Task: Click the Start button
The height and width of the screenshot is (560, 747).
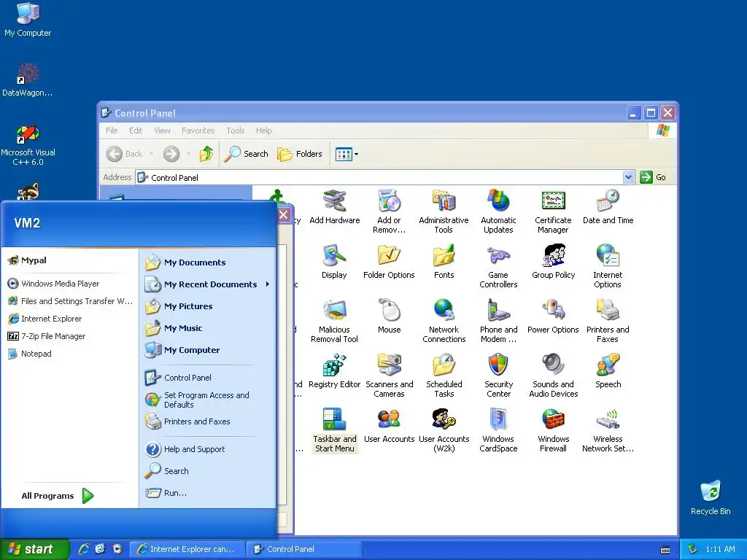Action: (34, 549)
